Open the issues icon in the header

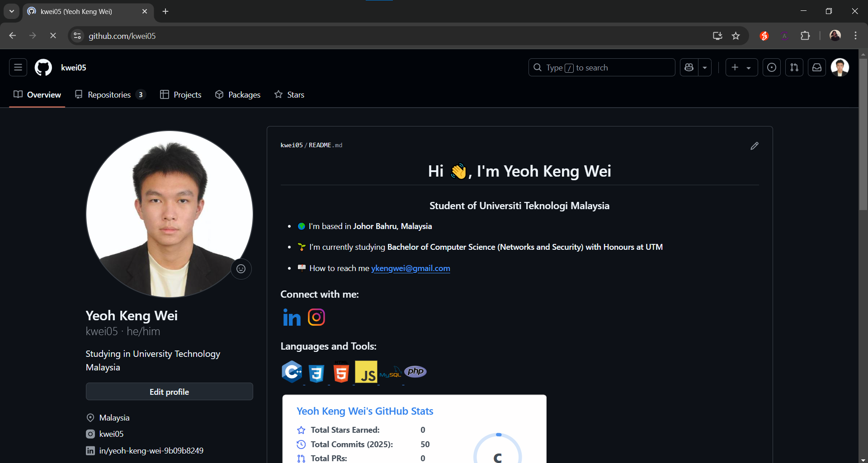click(771, 67)
